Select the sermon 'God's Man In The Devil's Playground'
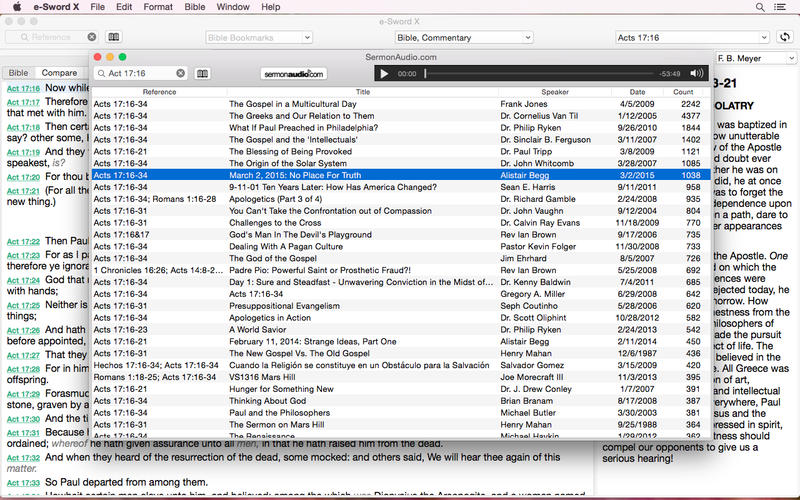 (299, 234)
